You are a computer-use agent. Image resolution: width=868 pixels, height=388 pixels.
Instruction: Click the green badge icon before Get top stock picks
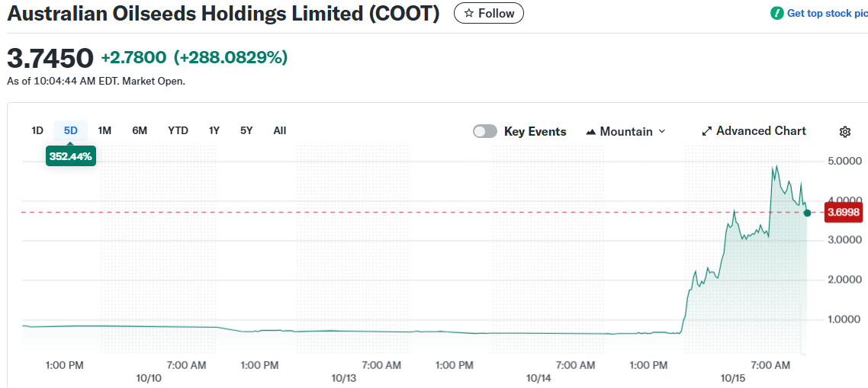776,13
